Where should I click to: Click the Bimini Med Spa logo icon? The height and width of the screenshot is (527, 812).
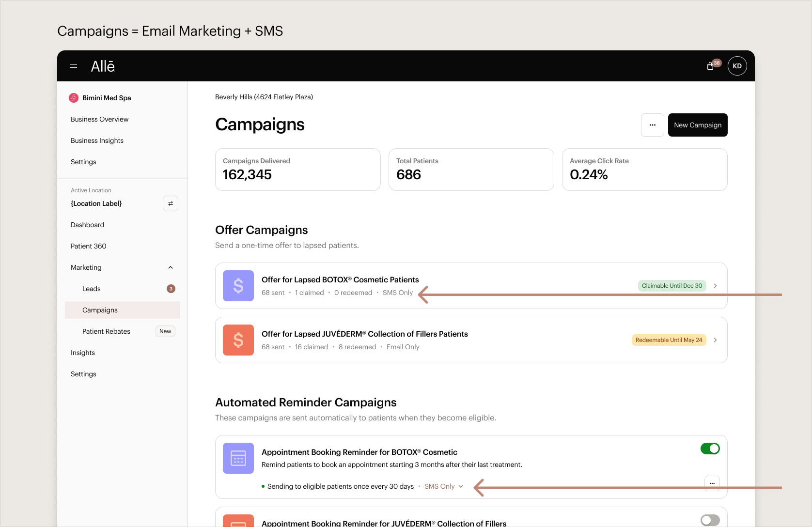tap(73, 97)
